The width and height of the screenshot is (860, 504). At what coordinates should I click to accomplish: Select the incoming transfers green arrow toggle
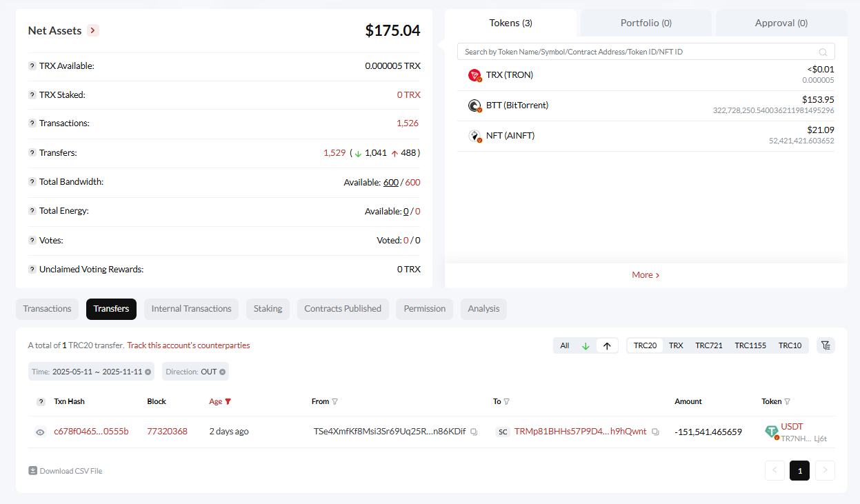[x=586, y=345]
